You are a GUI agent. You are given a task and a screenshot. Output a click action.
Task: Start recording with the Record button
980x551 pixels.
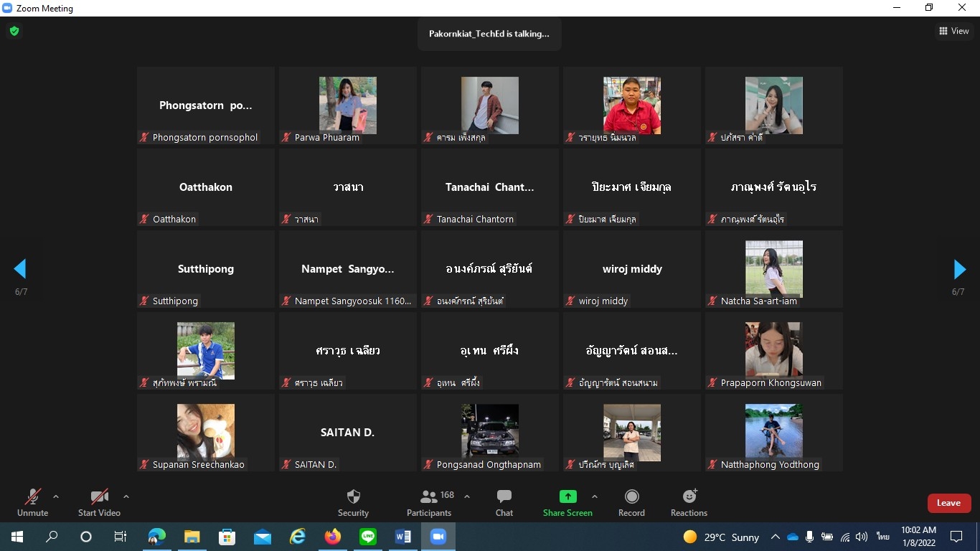click(x=631, y=502)
